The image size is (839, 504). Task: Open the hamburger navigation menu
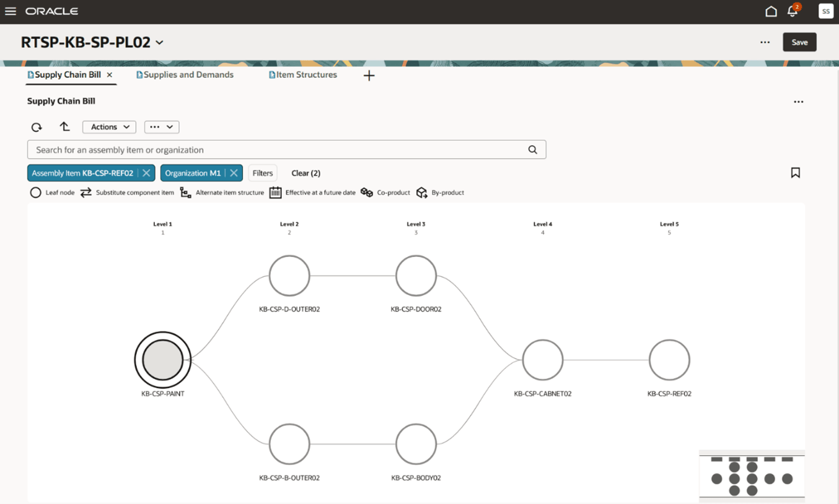pos(11,11)
